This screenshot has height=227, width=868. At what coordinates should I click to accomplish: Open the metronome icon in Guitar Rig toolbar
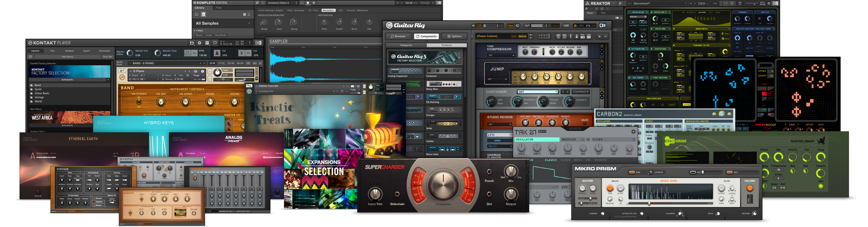tap(576, 36)
